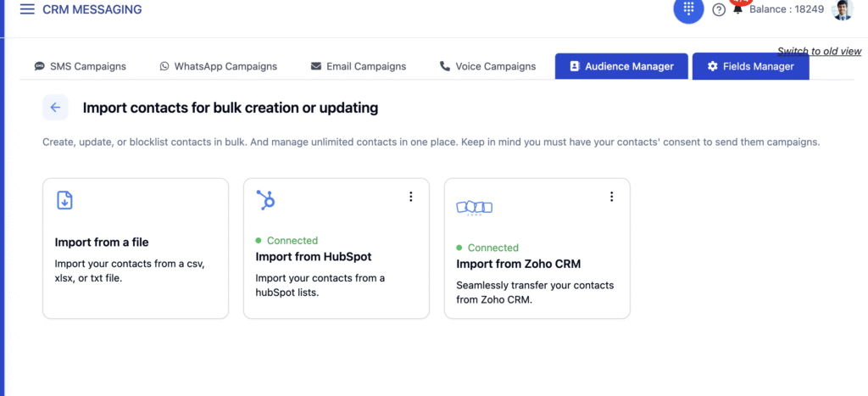
Task: Select the CRM MESSAGING title
Action: tap(92, 9)
